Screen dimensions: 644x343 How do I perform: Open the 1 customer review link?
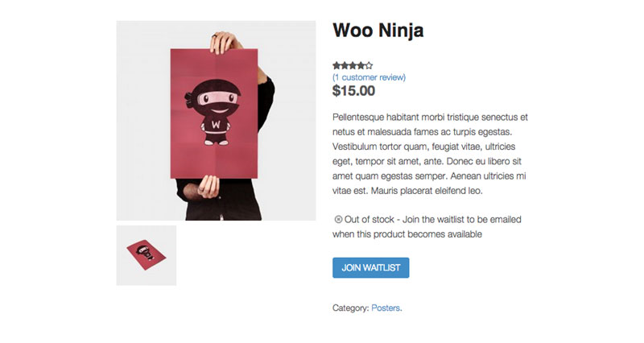[x=369, y=77]
